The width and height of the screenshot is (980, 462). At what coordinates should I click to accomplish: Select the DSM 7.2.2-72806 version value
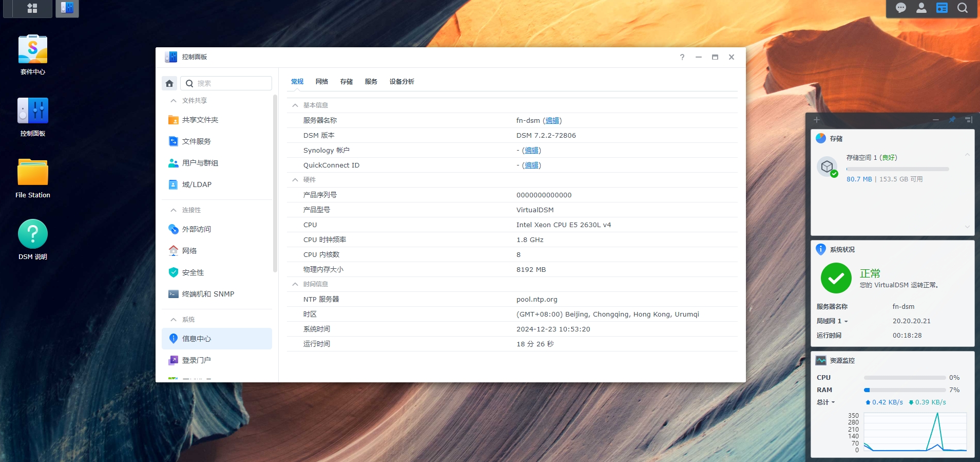pos(546,136)
